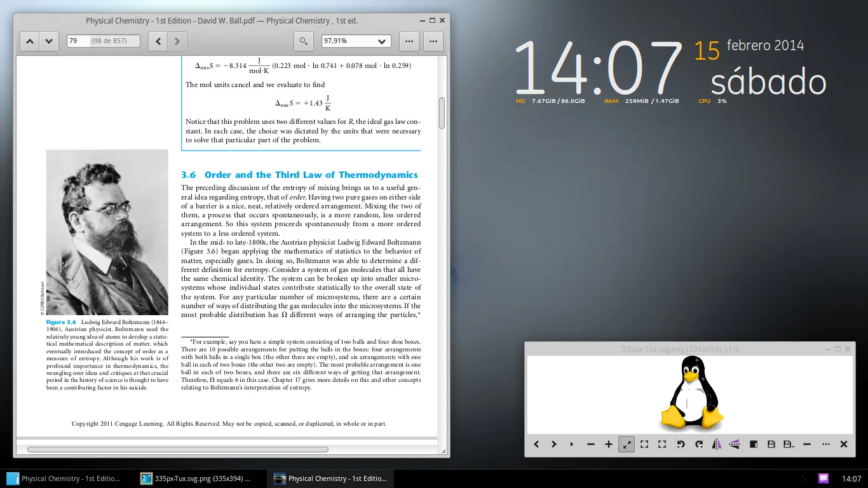
Task: Click the dashed-frame icon beside rotate-left
Action: [x=662, y=444]
